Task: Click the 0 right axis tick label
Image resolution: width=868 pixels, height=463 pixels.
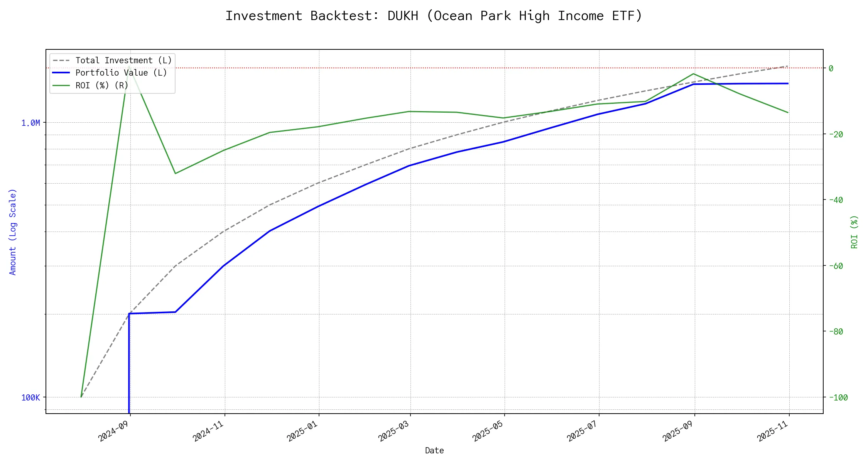Action: [831, 68]
